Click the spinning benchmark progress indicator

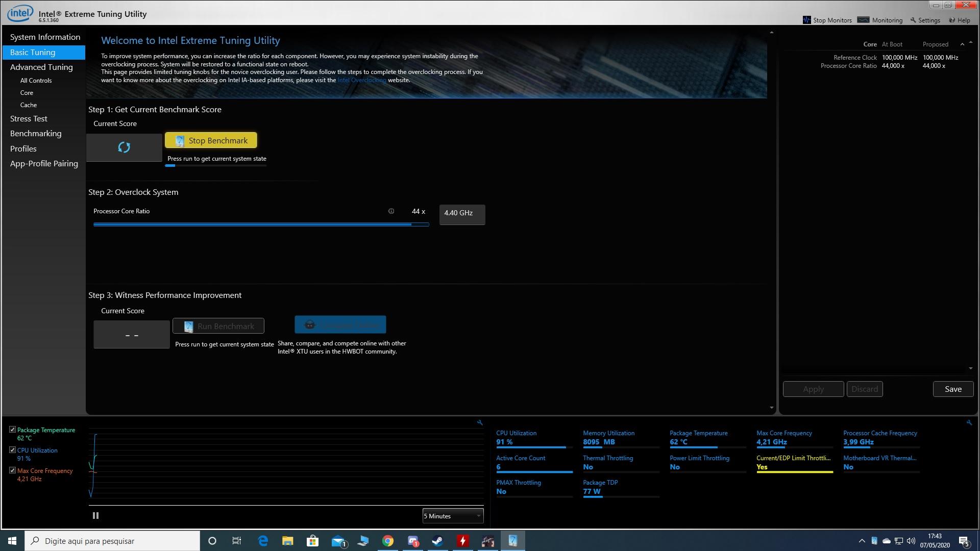pos(124,147)
